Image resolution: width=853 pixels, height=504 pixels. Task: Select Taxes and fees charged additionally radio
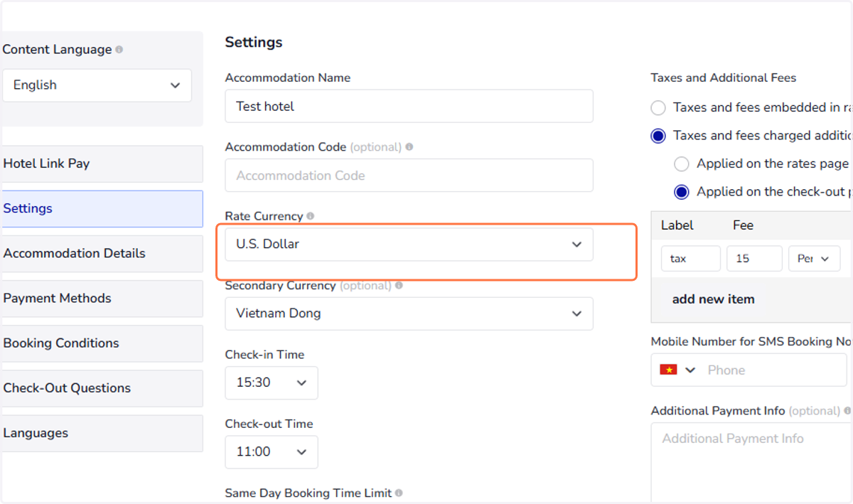tap(658, 136)
